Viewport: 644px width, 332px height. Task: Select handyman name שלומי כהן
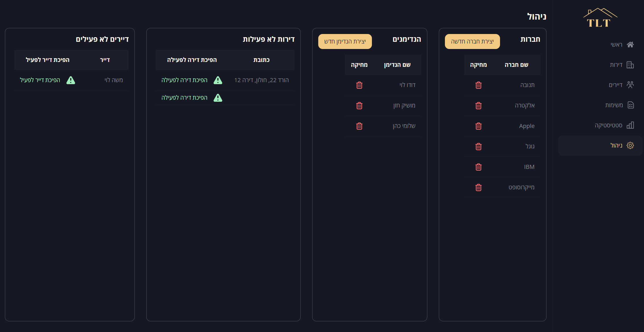[x=404, y=126]
